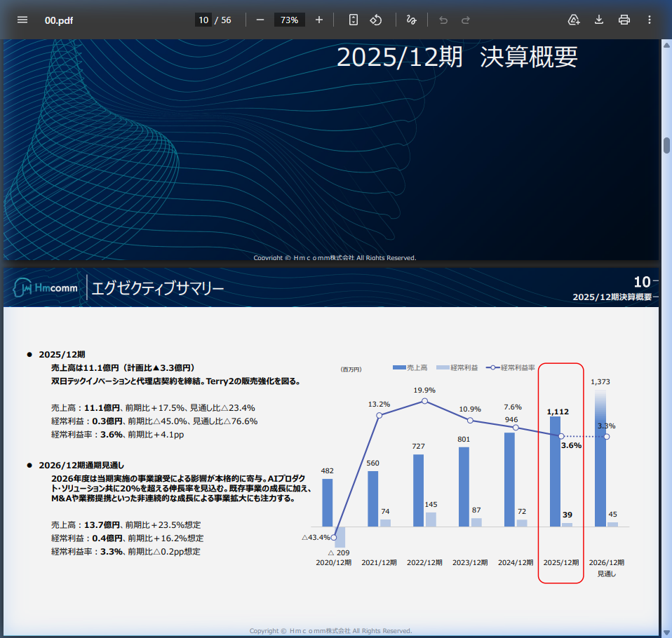Click the vertical scrollbar thumb

[x=666, y=144]
